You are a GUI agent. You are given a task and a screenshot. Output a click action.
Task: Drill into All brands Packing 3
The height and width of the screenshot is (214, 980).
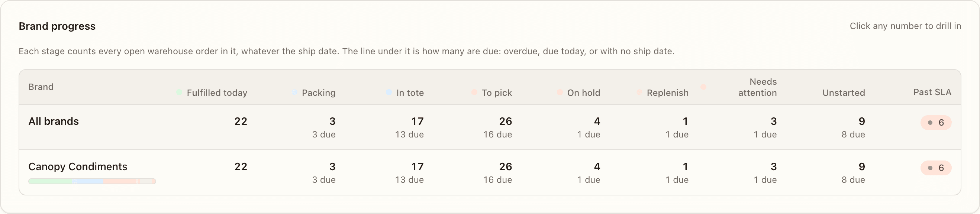332,121
